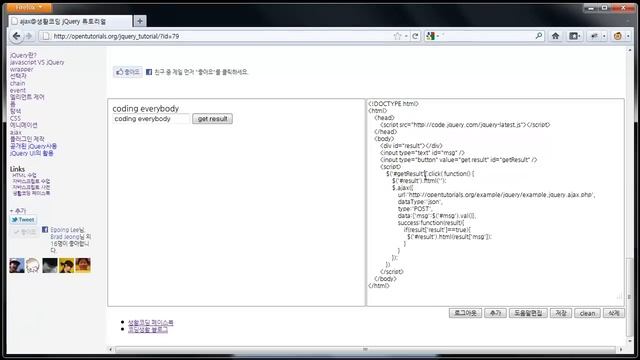Click the clean button below the editor
This screenshot has height=360, width=640.
[587, 313]
